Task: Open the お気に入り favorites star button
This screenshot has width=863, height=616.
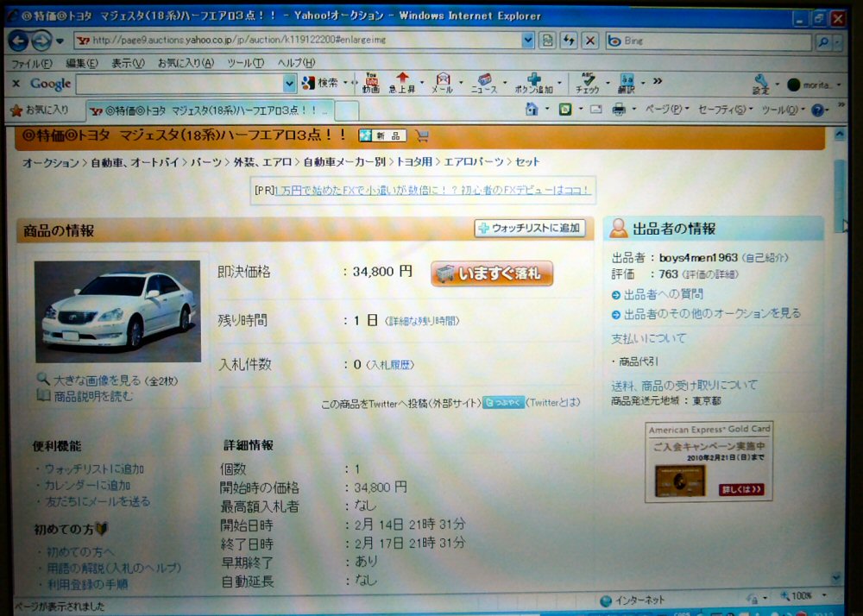Action: point(40,110)
